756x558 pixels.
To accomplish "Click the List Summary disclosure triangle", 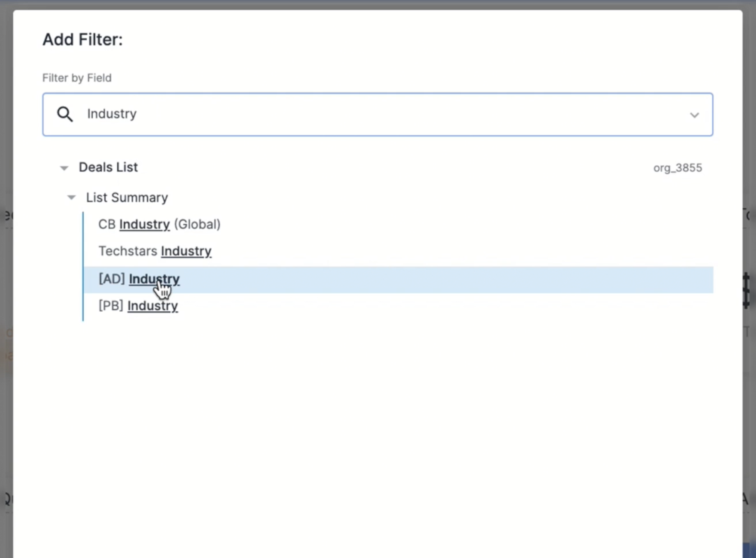I will pos(71,197).
